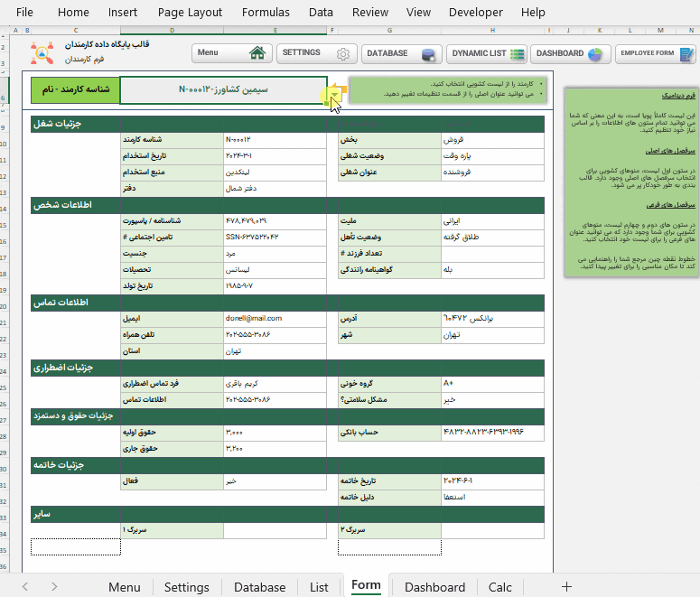This screenshot has width=700, height=597.
Task: Select column header D
Action: 172,31
